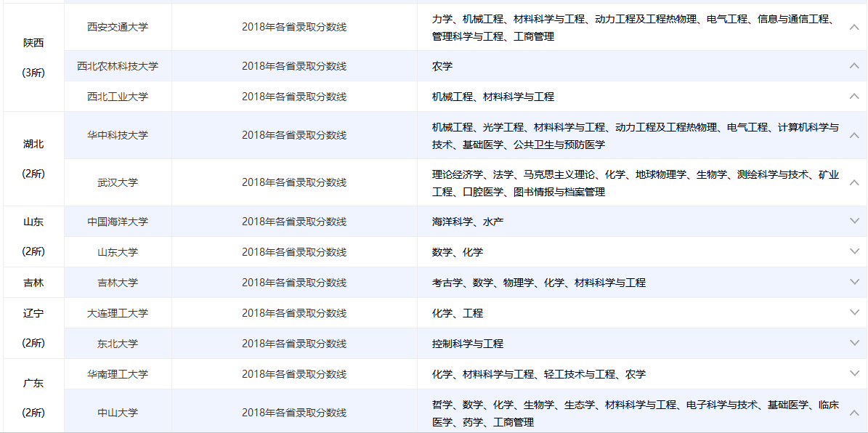Image resolution: width=868 pixels, height=433 pixels.
Task: Collapse the 武汉大学 subjects chevron
Action: pos(853,183)
